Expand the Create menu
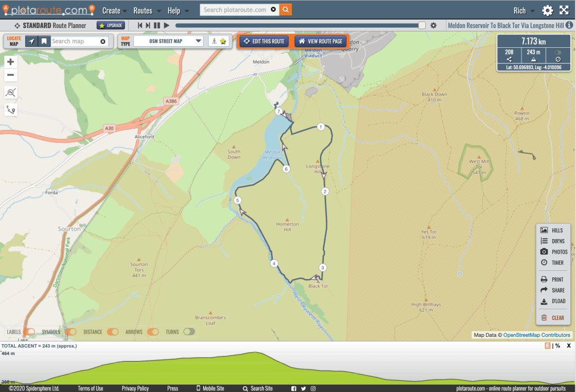This screenshot has height=392, width=576. [x=114, y=11]
